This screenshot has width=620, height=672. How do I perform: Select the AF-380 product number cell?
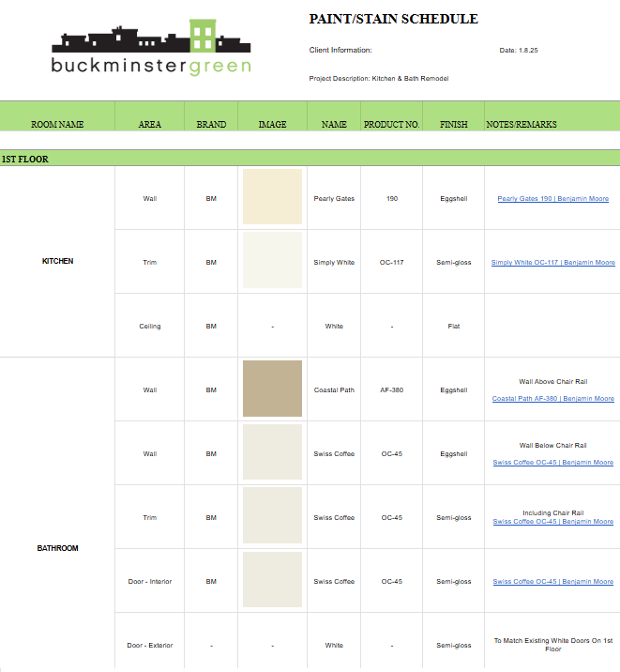point(392,390)
